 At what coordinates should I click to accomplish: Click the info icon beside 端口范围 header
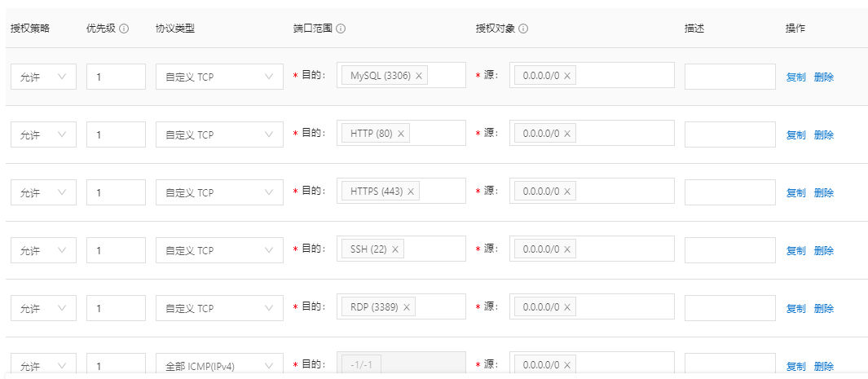(341, 29)
